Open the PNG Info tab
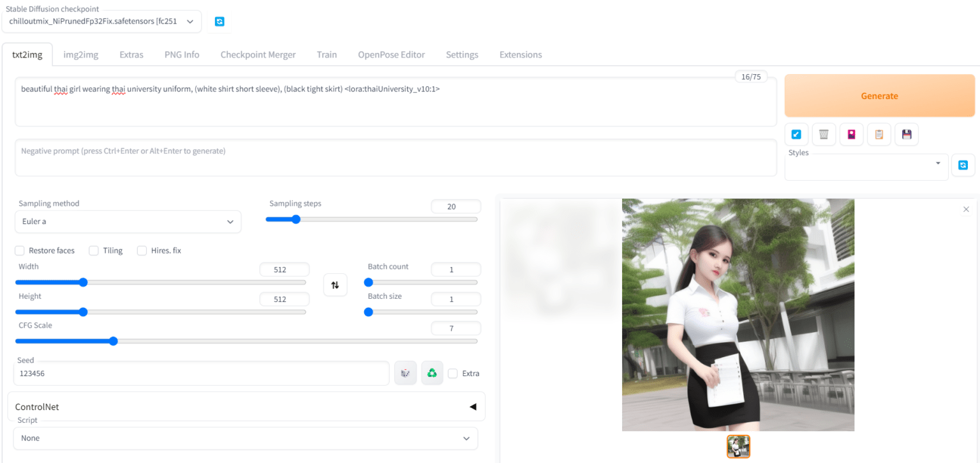This screenshot has width=980, height=463. coord(182,54)
